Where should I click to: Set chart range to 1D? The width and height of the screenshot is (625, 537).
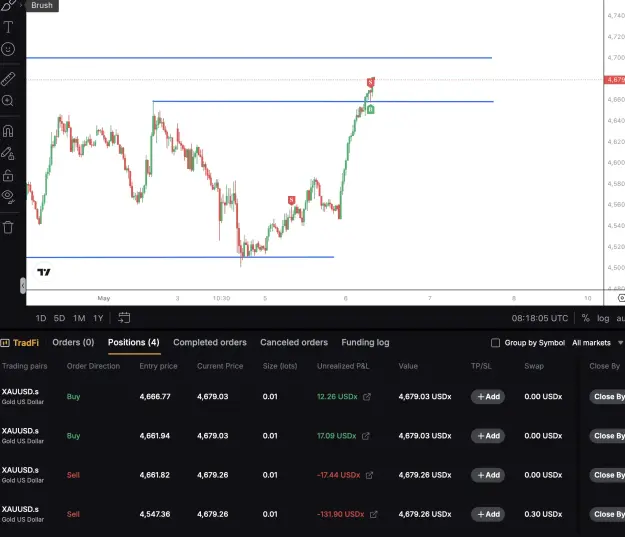click(x=41, y=318)
